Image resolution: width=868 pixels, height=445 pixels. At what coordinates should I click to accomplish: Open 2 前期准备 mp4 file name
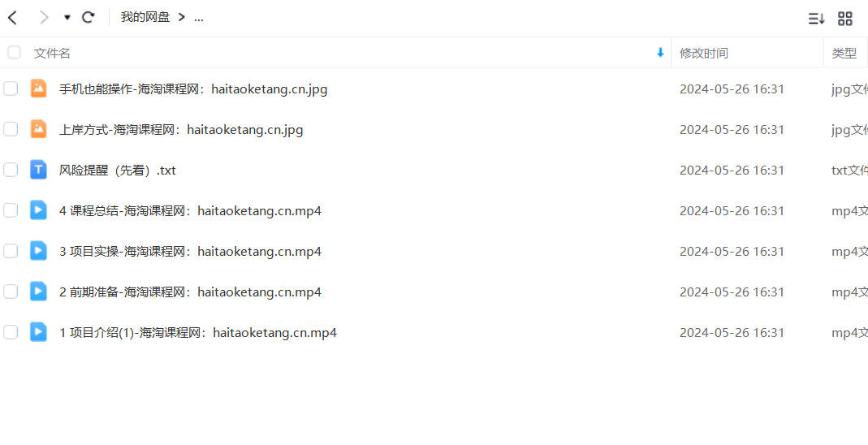[191, 292]
